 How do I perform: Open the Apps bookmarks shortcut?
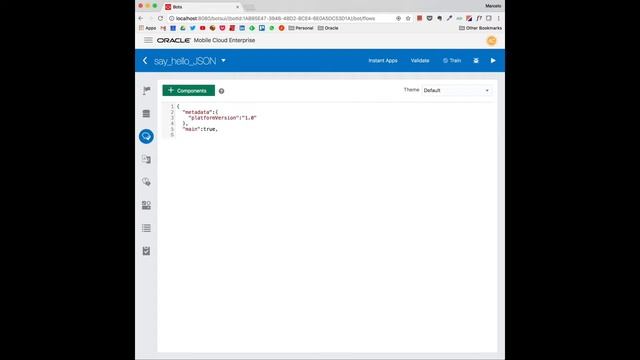147,28
